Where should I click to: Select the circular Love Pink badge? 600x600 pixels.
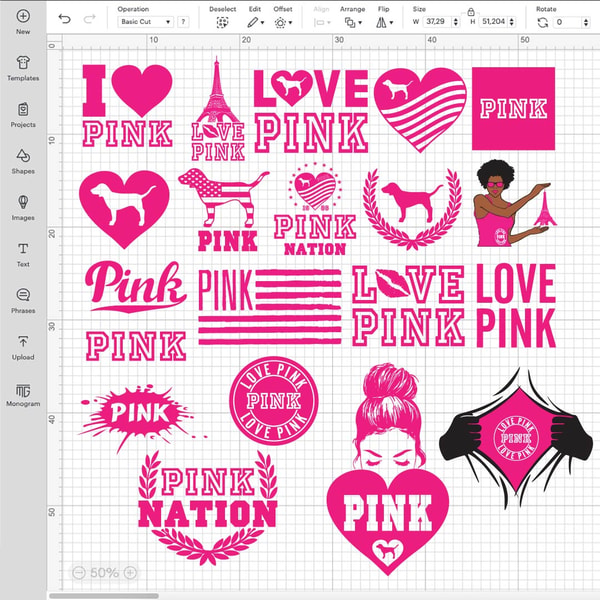pos(274,401)
